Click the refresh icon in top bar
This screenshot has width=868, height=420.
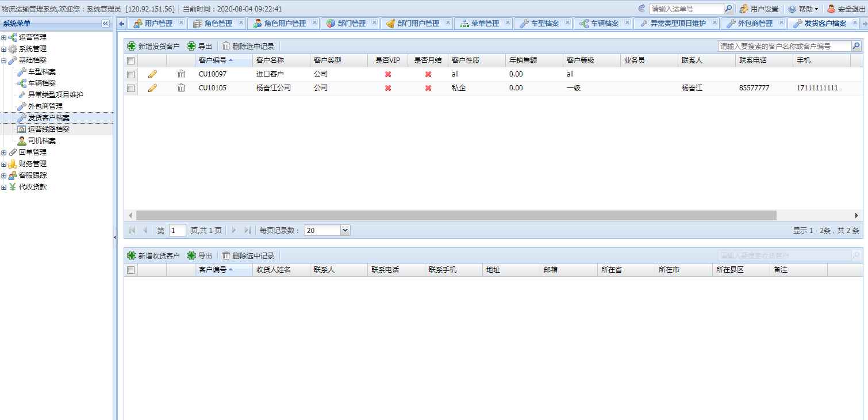tap(642, 9)
